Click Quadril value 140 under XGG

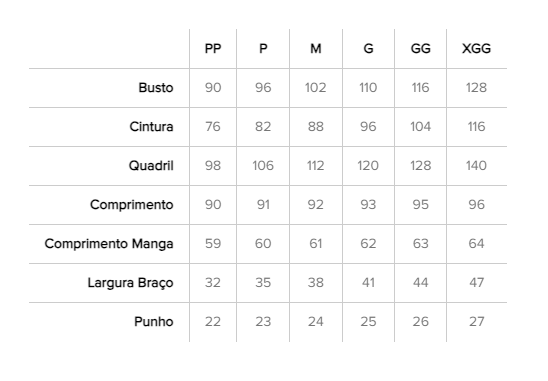pos(476,166)
